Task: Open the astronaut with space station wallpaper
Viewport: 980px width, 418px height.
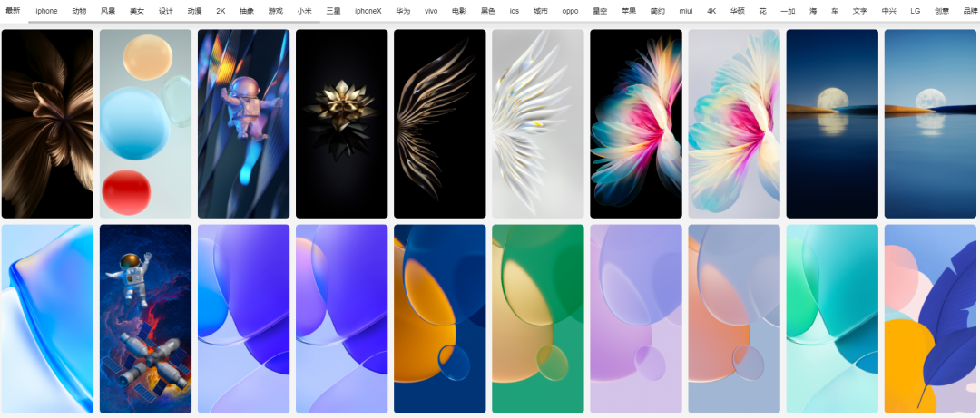Action: pos(145,318)
